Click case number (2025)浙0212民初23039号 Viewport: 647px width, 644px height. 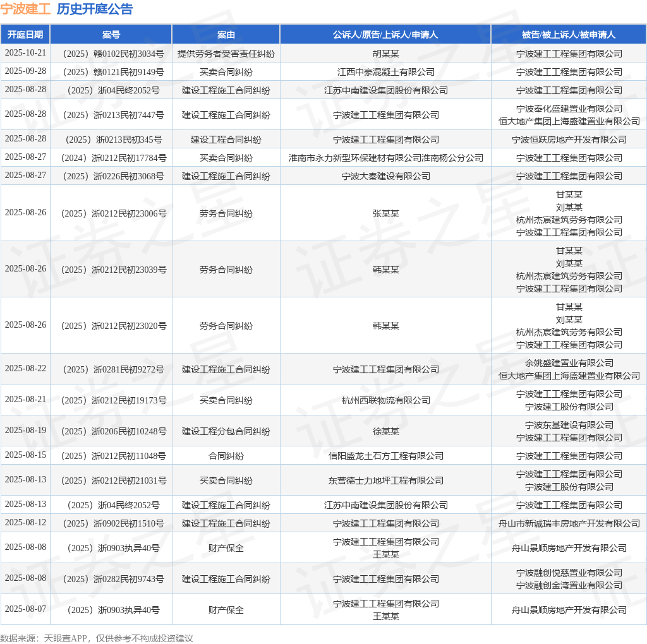[x=111, y=270]
